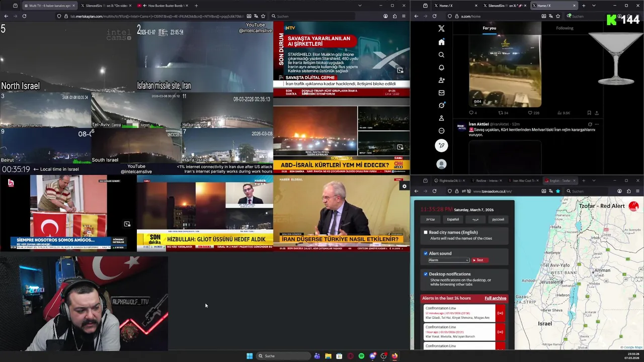
Task: Open more menu on İran Aktüel post
Action: pos(597,124)
